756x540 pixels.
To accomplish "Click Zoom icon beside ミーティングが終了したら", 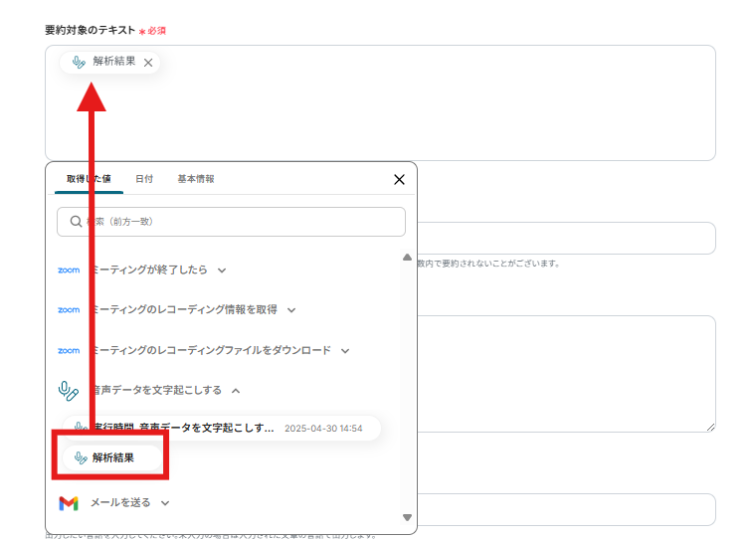I will pyautogui.click(x=69, y=270).
